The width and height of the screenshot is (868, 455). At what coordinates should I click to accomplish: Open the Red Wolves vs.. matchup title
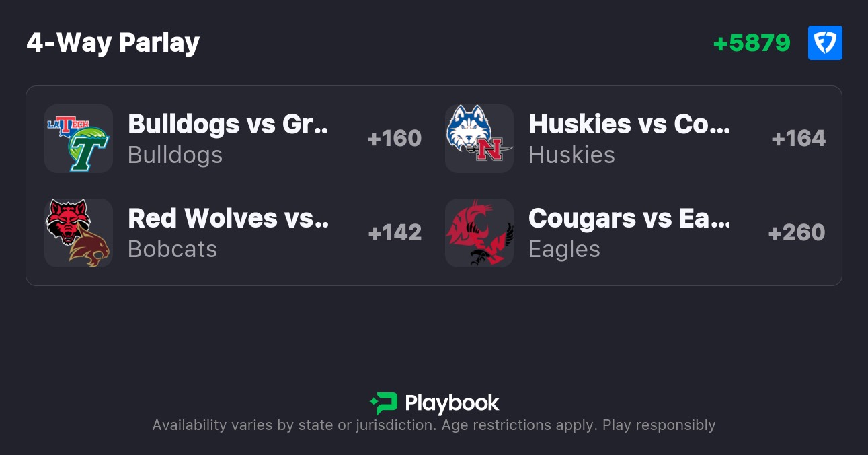(228, 218)
